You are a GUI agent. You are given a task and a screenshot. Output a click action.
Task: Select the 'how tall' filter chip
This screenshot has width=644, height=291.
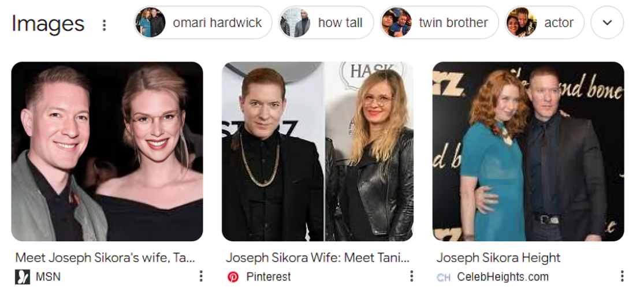point(326,23)
